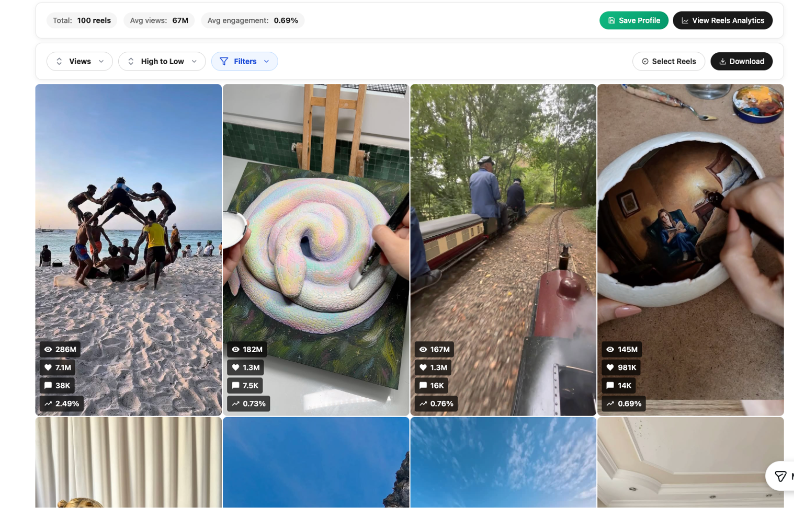The height and width of the screenshot is (508, 812).
Task: Click the Download button
Action: pyautogui.click(x=741, y=61)
